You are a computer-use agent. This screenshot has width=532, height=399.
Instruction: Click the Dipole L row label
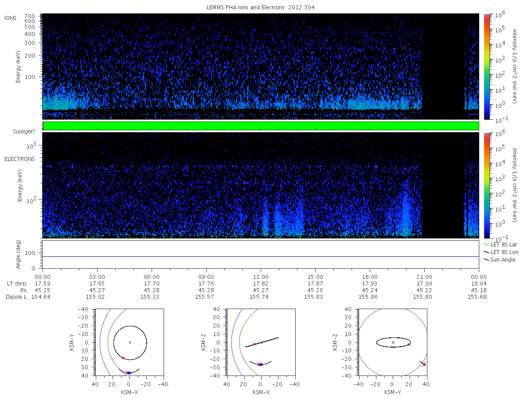point(16,297)
